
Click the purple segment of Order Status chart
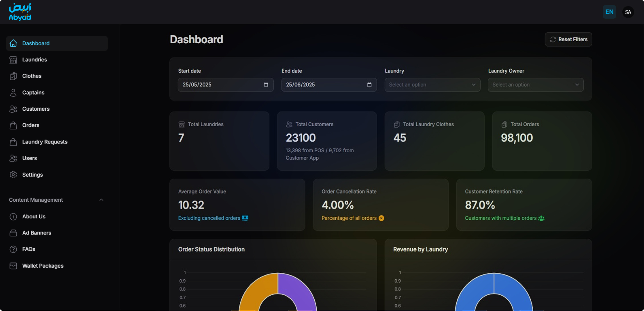click(x=301, y=292)
